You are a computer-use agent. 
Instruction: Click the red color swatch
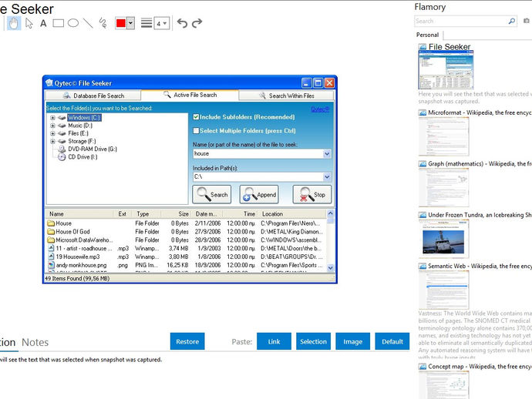coord(121,23)
